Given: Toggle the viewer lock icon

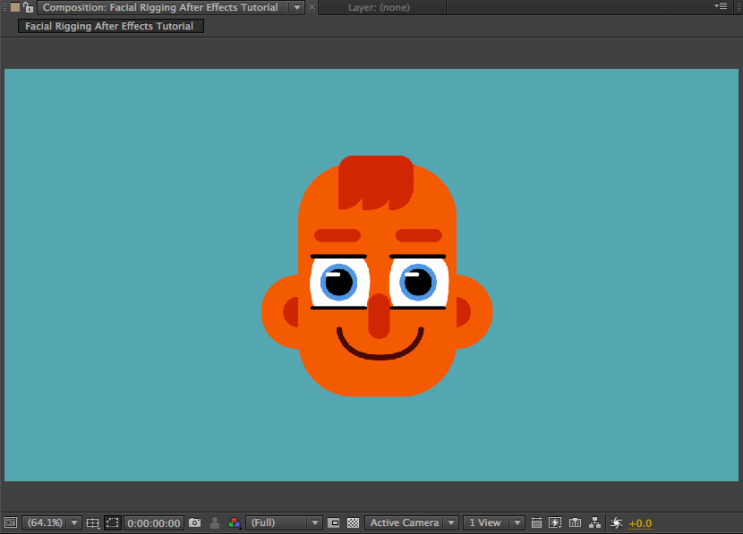Looking at the screenshot, I should pyautogui.click(x=28, y=7).
